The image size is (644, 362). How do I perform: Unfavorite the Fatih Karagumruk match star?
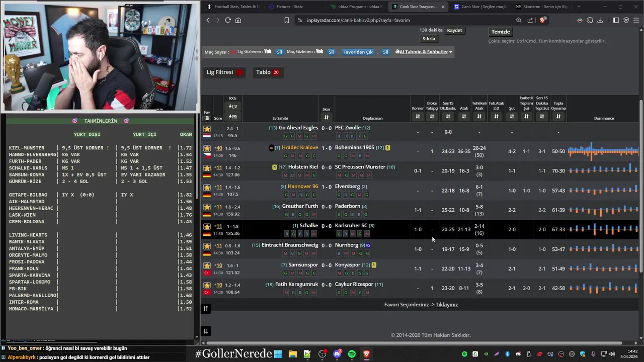(207, 285)
